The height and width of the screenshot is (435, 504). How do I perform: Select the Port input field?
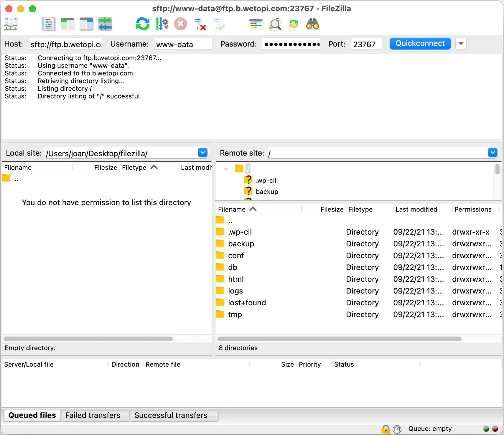366,44
